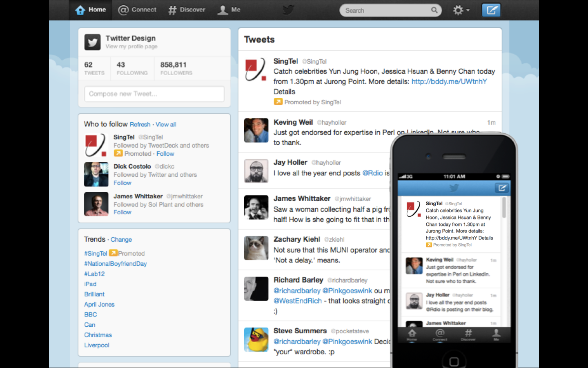This screenshot has width=588, height=368.
Task: Click the Twitter Design profile avatar
Action: pos(93,42)
